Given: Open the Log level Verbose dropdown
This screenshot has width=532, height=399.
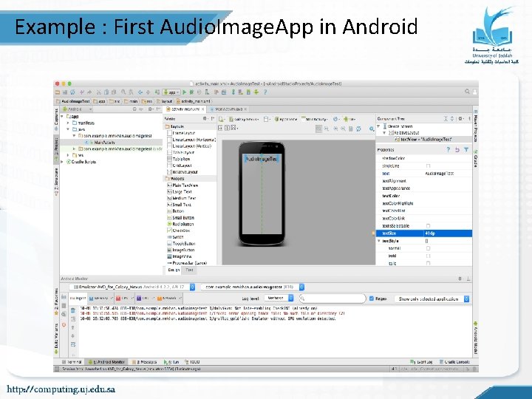Looking at the screenshot, I should [279, 299].
